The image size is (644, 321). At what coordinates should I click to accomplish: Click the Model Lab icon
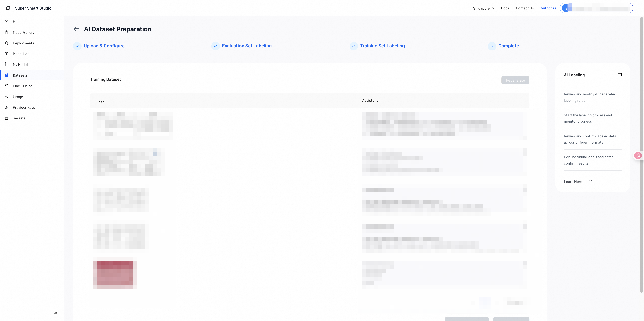click(x=7, y=54)
